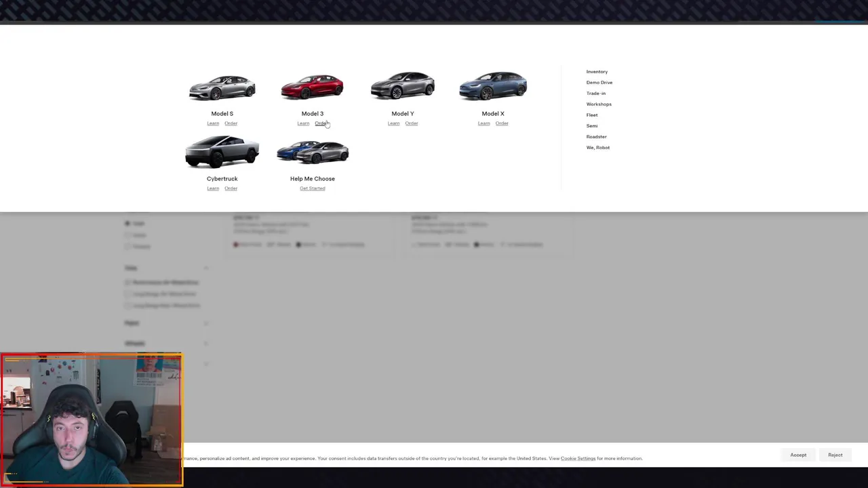868x488 pixels.
Task: Open the Demo Drive menu item
Action: coord(599,83)
